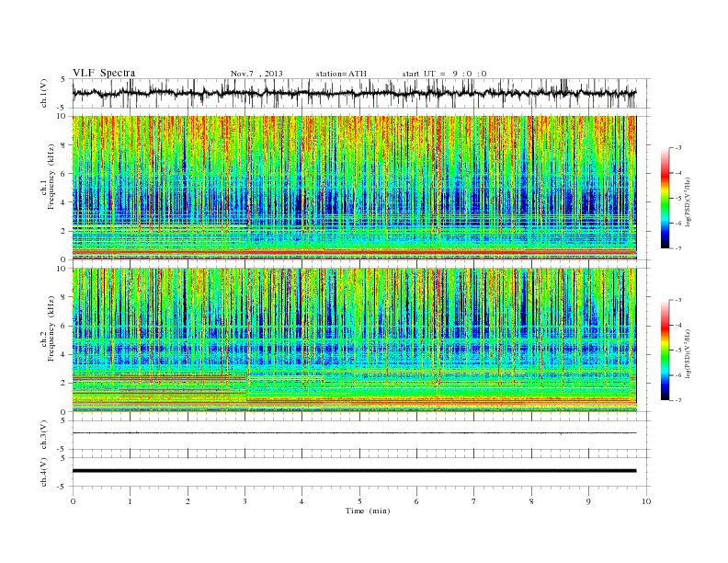Click the "start UT = 9 :0 :0" text
Image resolution: width=728 pixels, height=563 pixels.
[444, 74]
